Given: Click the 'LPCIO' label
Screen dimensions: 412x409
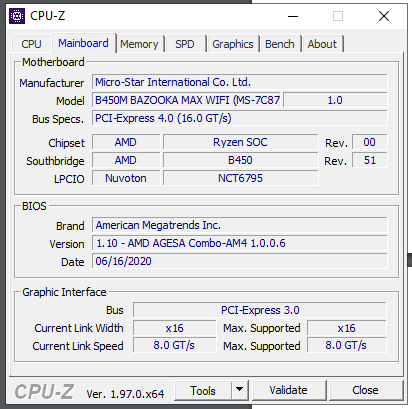Looking at the screenshot, I should pyautogui.click(x=69, y=179).
